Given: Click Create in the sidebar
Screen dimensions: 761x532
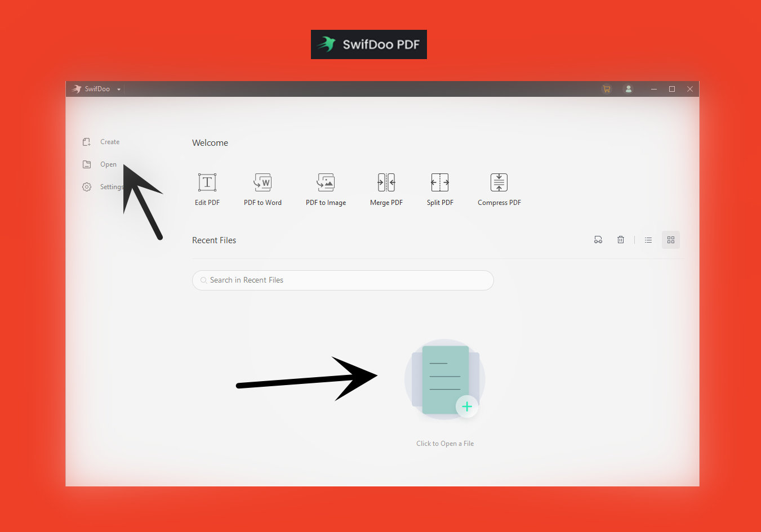Looking at the screenshot, I should (110, 142).
